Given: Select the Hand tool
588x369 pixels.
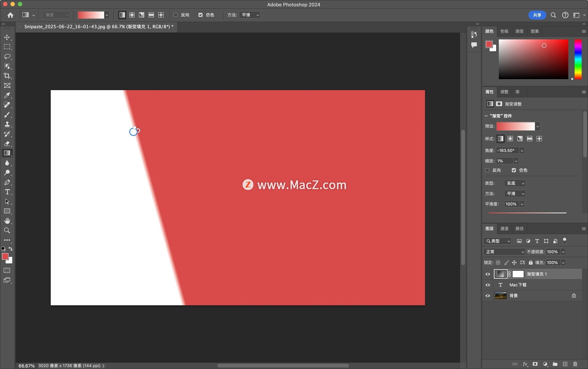Looking at the screenshot, I should click(x=7, y=221).
